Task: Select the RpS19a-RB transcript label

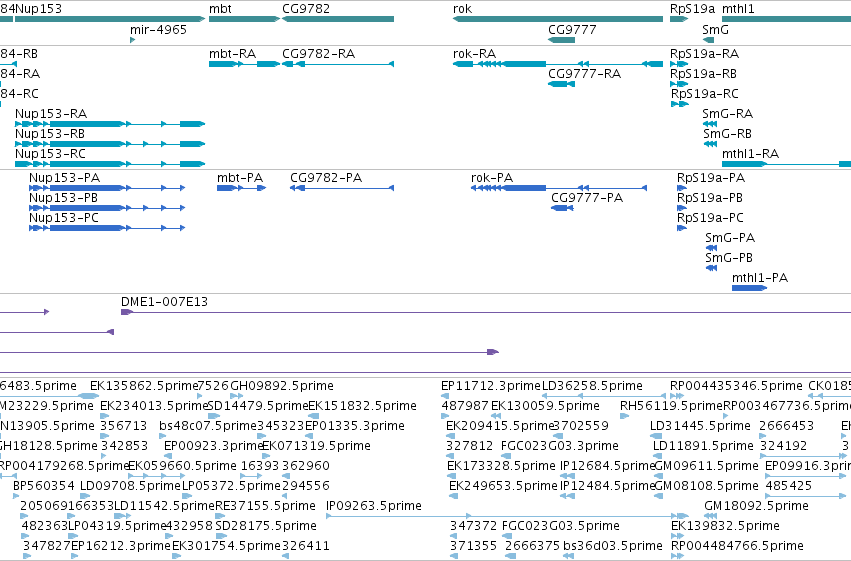Action: tap(704, 74)
